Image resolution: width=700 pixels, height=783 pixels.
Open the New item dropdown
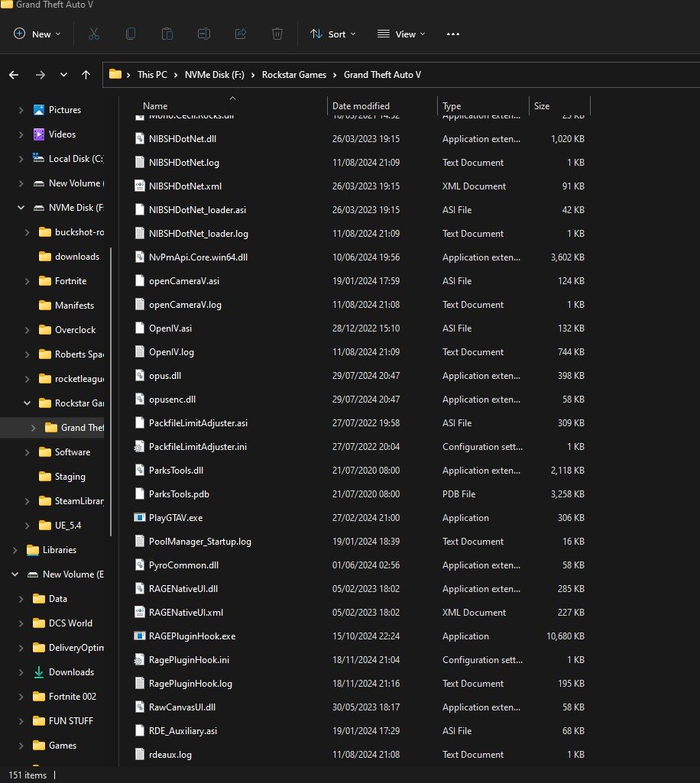coord(37,34)
